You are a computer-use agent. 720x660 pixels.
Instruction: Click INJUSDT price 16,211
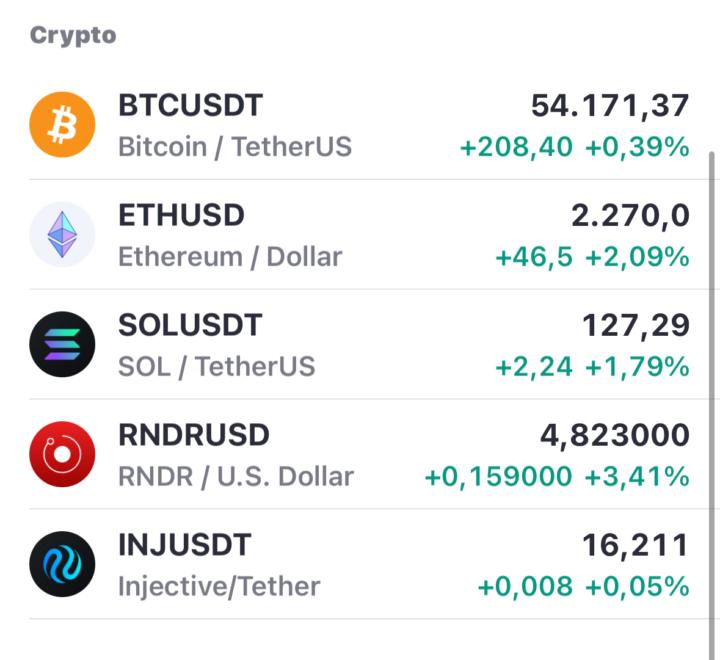click(x=636, y=546)
